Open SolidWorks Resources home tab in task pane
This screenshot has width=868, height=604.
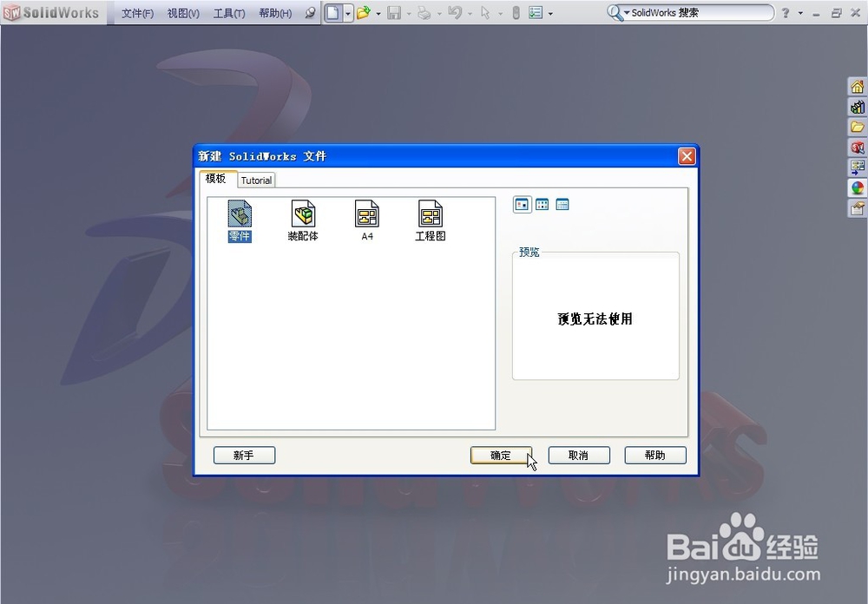[x=858, y=87]
